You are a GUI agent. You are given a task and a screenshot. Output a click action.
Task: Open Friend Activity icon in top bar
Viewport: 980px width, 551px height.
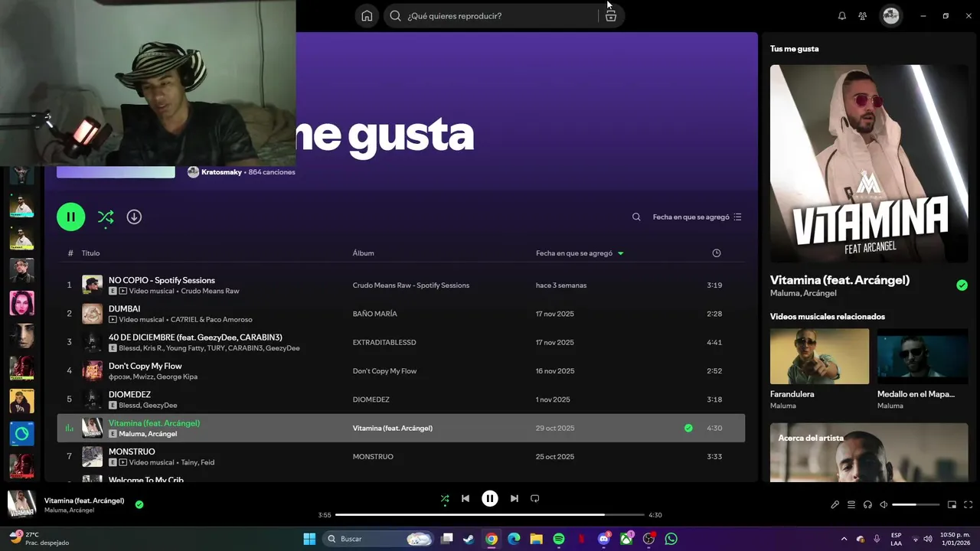click(863, 16)
